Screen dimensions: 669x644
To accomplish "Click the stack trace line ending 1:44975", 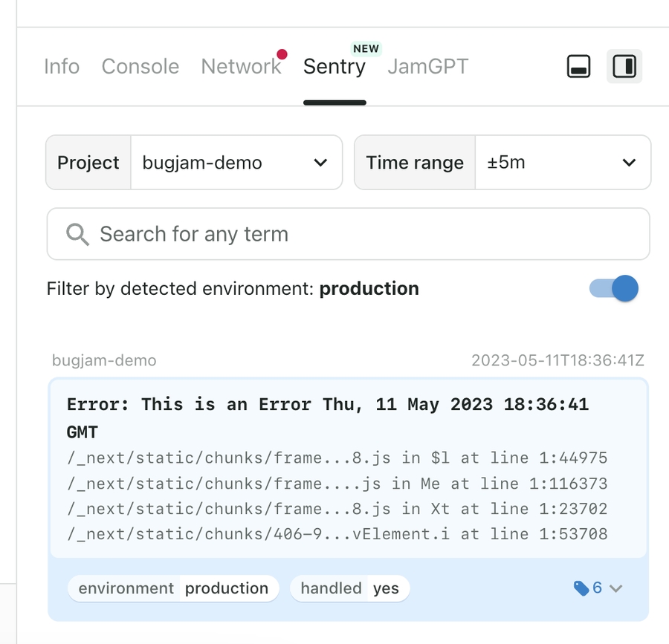I will (337, 458).
